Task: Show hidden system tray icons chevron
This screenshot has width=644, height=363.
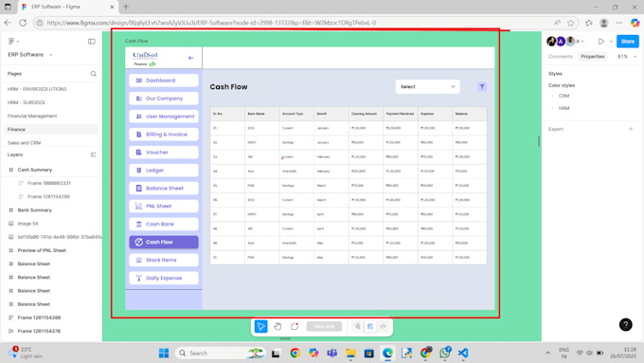Action: coord(547,354)
